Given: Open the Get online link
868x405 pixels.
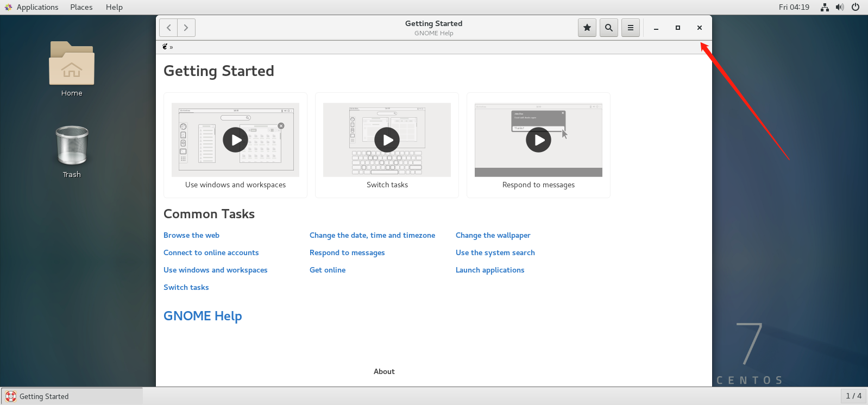Looking at the screenshot, I should point(328,270).
